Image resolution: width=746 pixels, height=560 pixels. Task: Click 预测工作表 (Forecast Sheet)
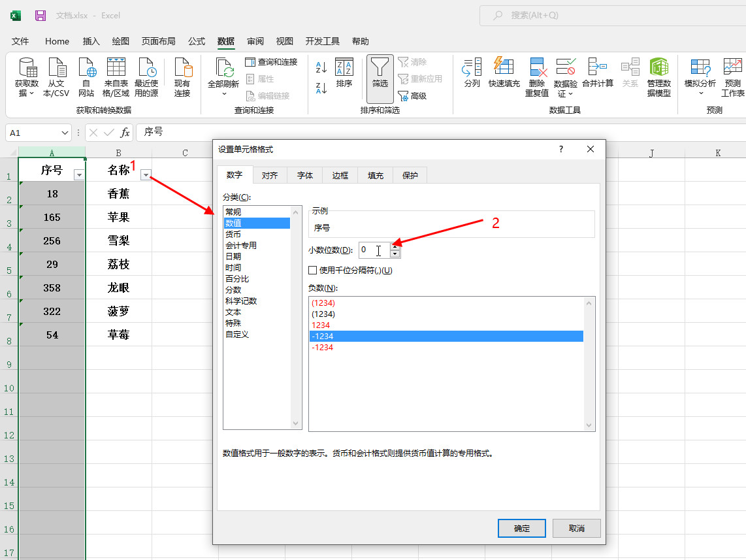[733, 77]
